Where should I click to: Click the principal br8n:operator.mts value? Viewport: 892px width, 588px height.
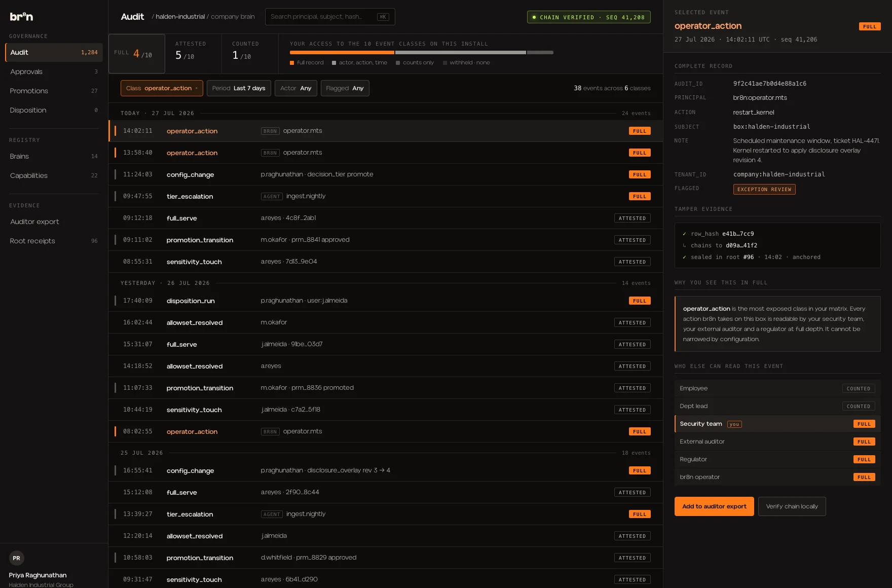[x=760, y=98]
